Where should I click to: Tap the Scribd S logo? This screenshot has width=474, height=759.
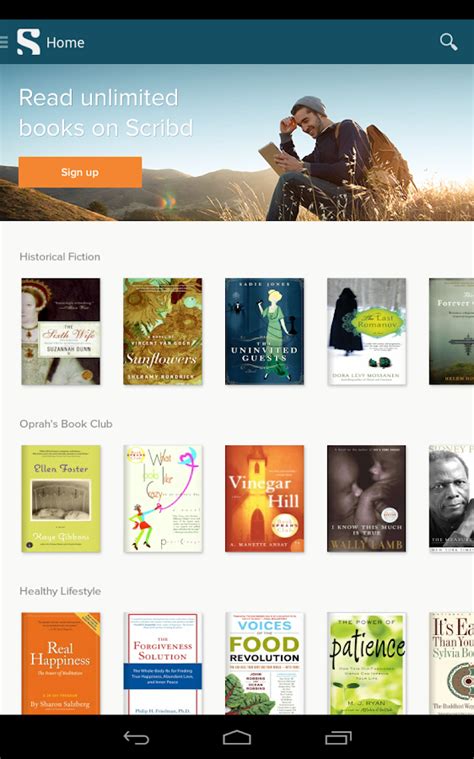pyautogui.click(x=29, y=42)
